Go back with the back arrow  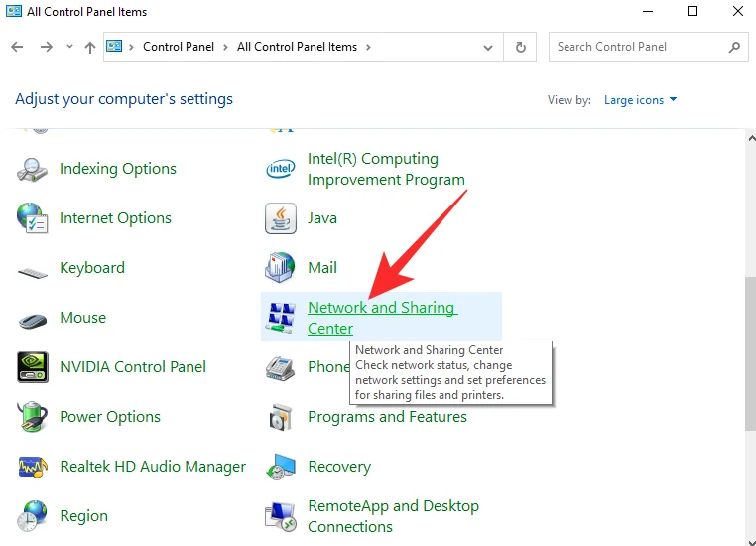[x=17, y=47]
